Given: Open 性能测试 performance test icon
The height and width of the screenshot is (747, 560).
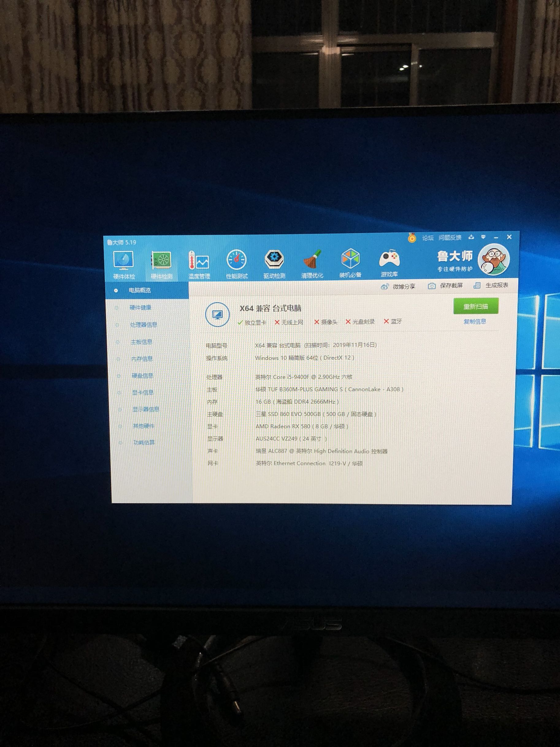Looking at the screenshot, I should [x=236, y=264].
